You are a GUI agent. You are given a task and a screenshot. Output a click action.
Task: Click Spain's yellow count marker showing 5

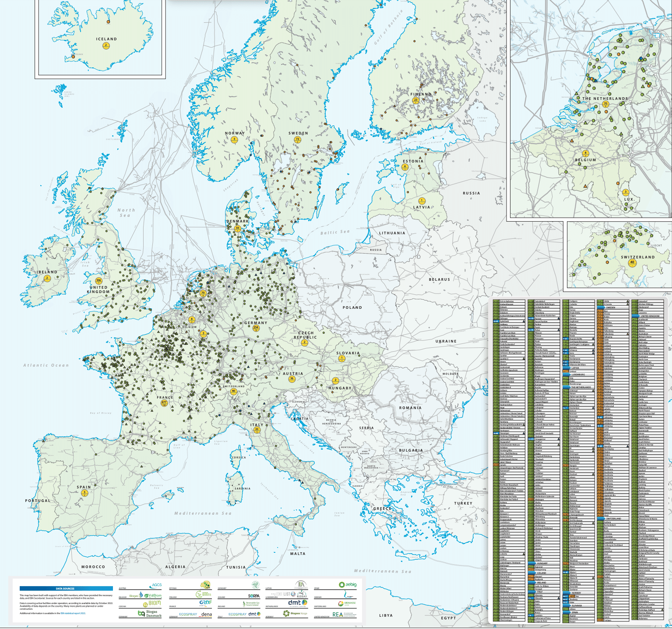point(85,493)
